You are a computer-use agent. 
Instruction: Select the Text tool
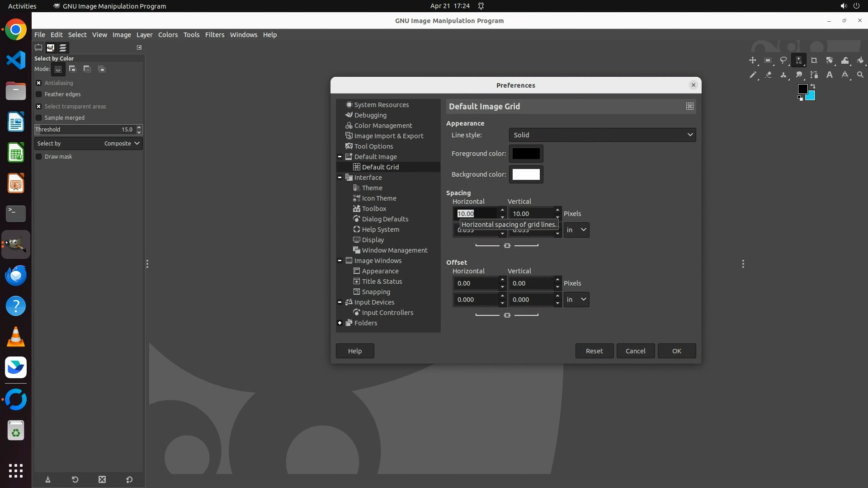pyautogui.click(x=829, y=75)
